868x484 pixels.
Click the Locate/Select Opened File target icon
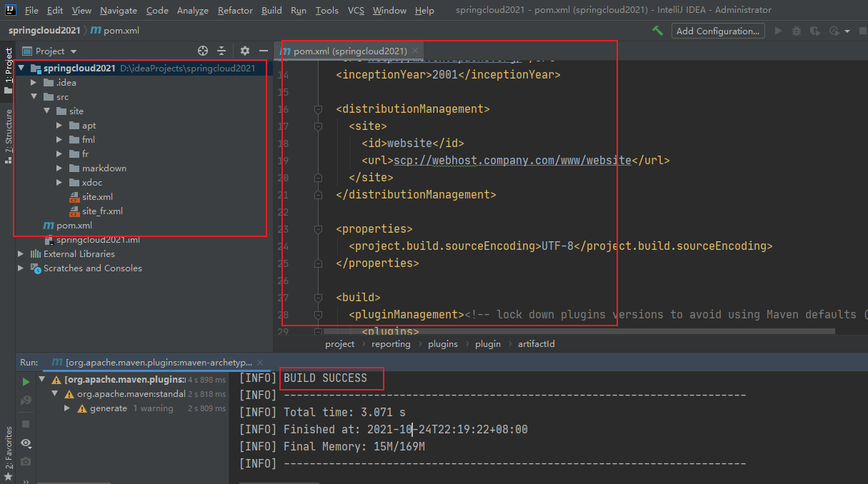coord(203,51)
